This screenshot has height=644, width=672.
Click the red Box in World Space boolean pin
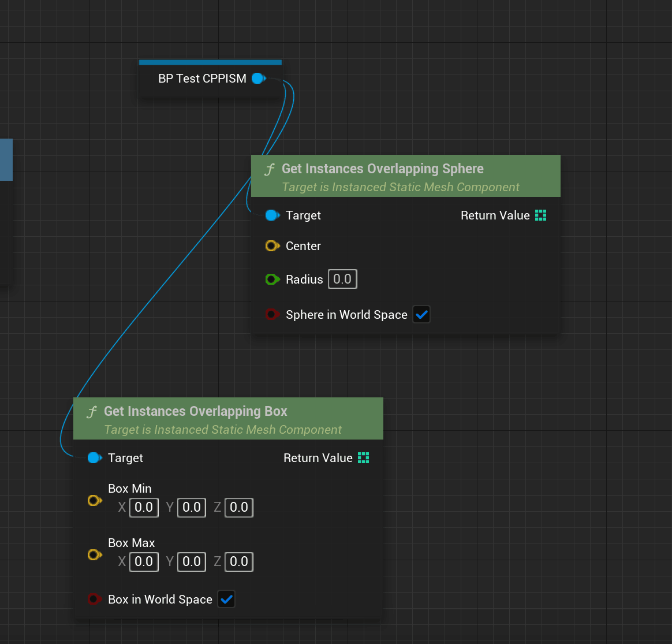(94, 599)
